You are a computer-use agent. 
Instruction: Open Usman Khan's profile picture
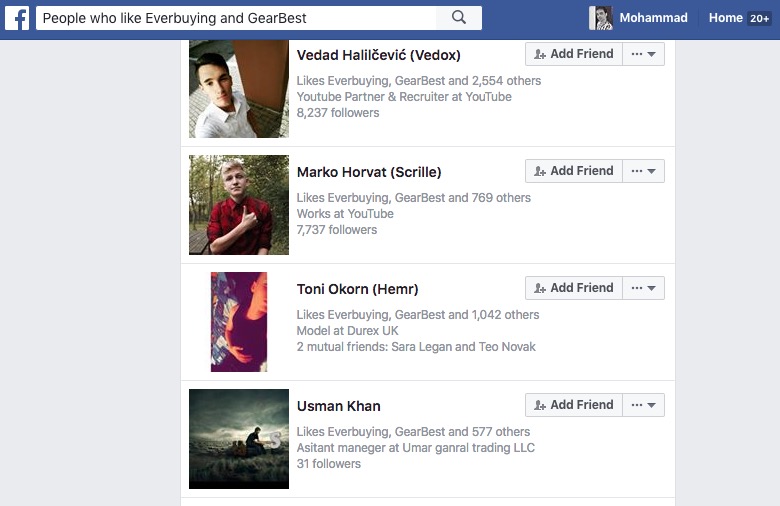pyautogui.click(x=239, y=439)
